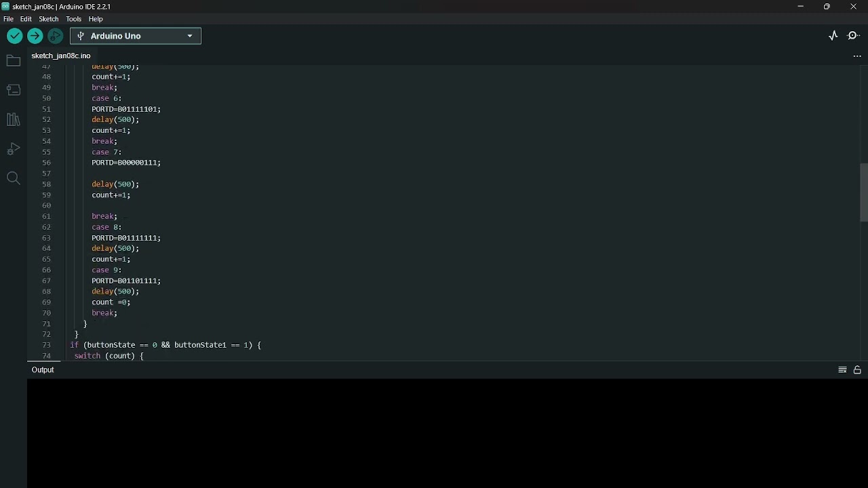Open the File menu
Screen dimensions: 868x488
tap(8, 19)
